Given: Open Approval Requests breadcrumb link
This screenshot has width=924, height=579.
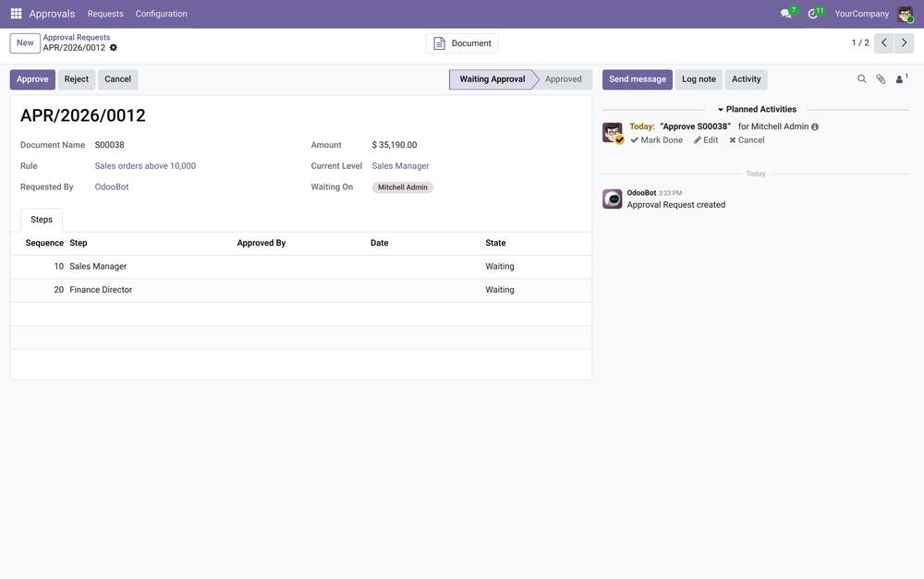Looking at the screenshot, I should point(76,37).
